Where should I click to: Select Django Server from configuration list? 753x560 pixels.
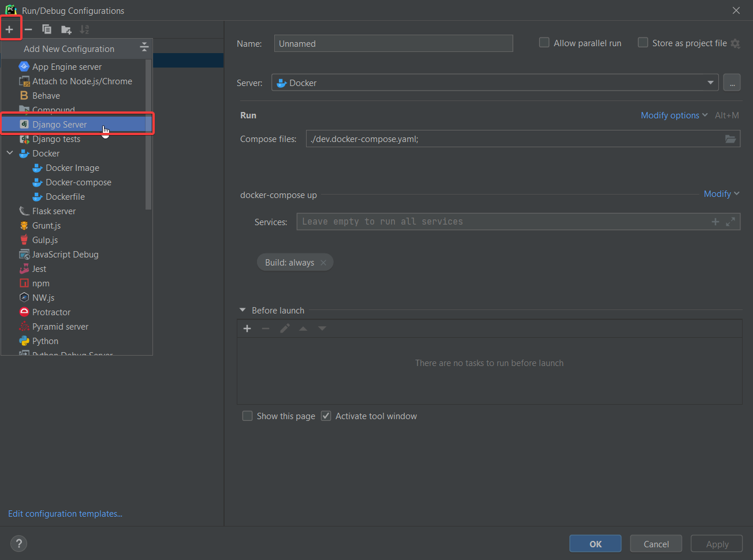[59, 125]
